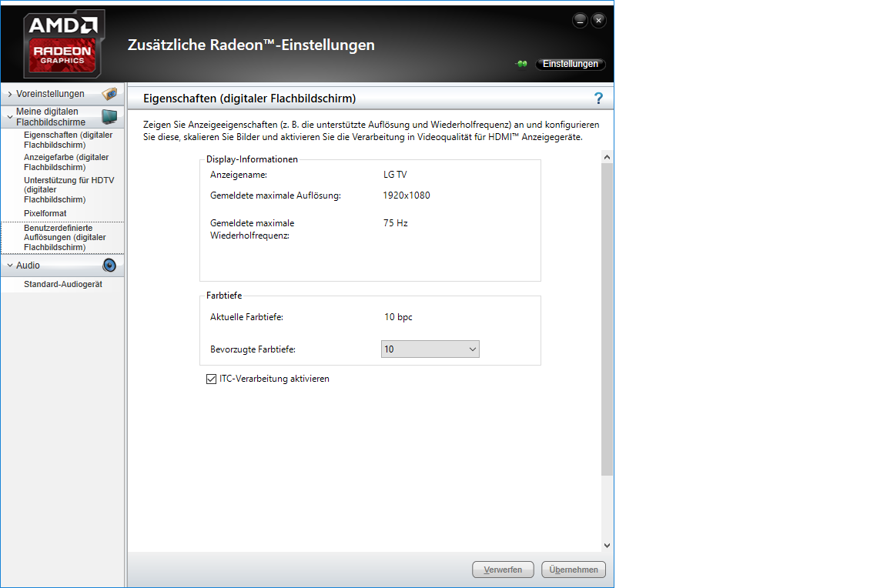Open Unterstützung für HDTV item

(x=69, y=189)
